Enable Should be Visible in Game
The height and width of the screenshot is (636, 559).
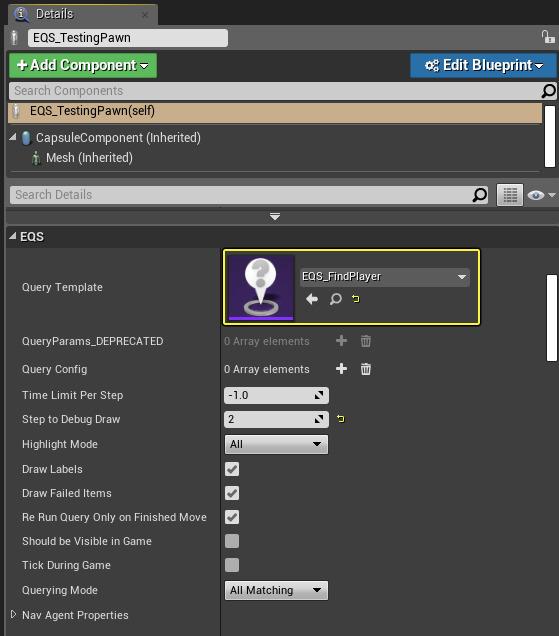point(232,541)
